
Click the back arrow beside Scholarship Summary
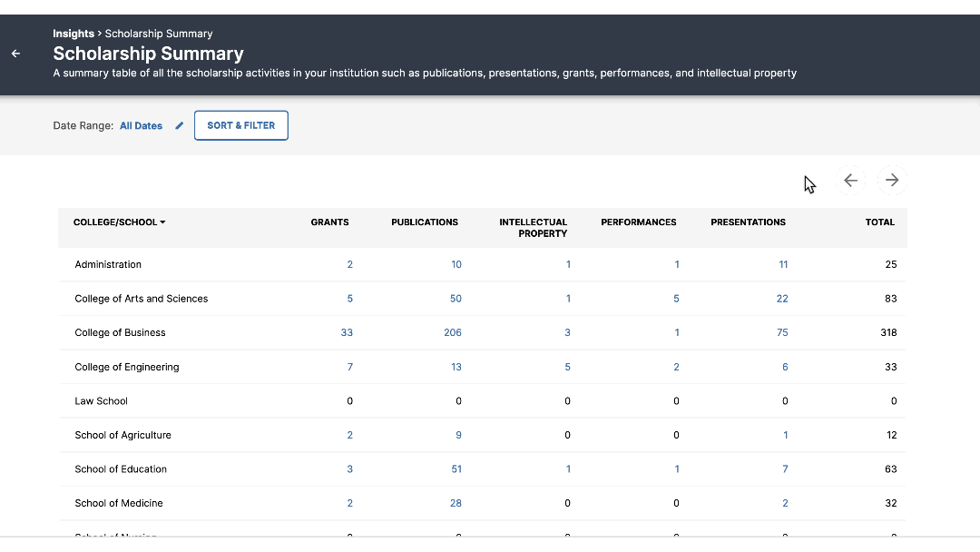click(x=15, y=54)
